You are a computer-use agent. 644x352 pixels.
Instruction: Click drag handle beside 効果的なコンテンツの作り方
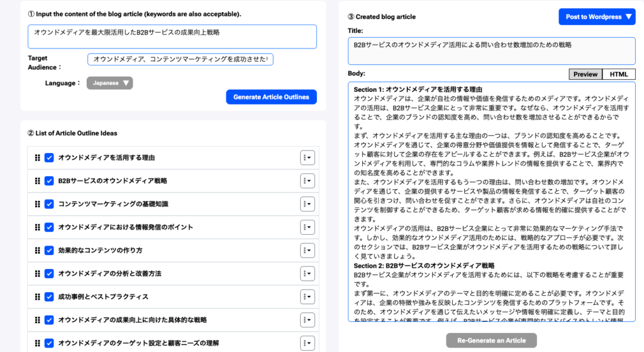click(x=37, y=251)
